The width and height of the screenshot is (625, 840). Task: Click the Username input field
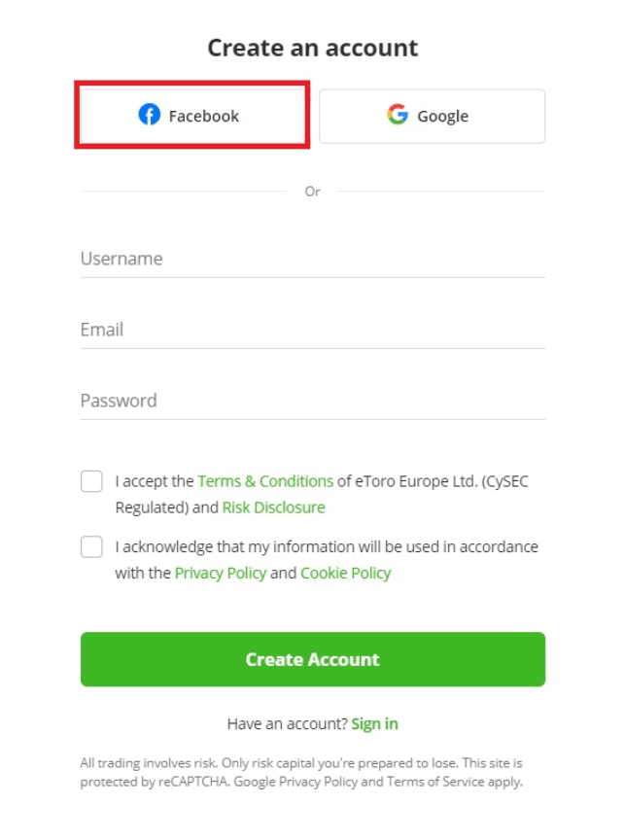click(312, 259)
